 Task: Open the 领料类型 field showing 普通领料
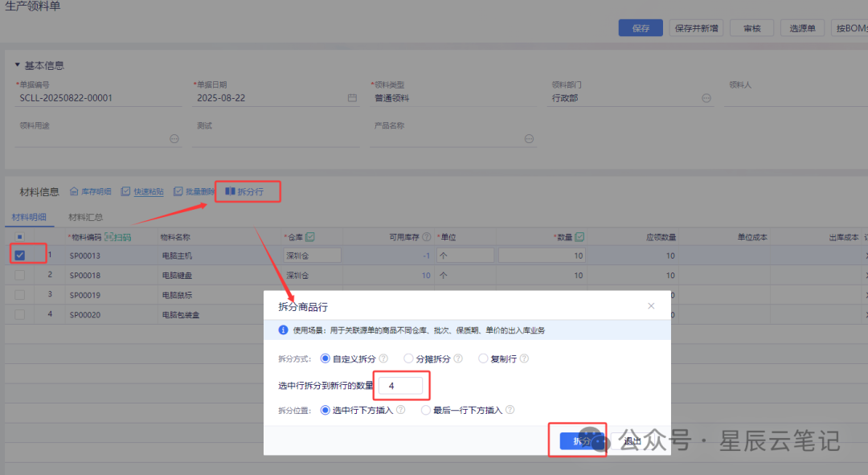452,98
